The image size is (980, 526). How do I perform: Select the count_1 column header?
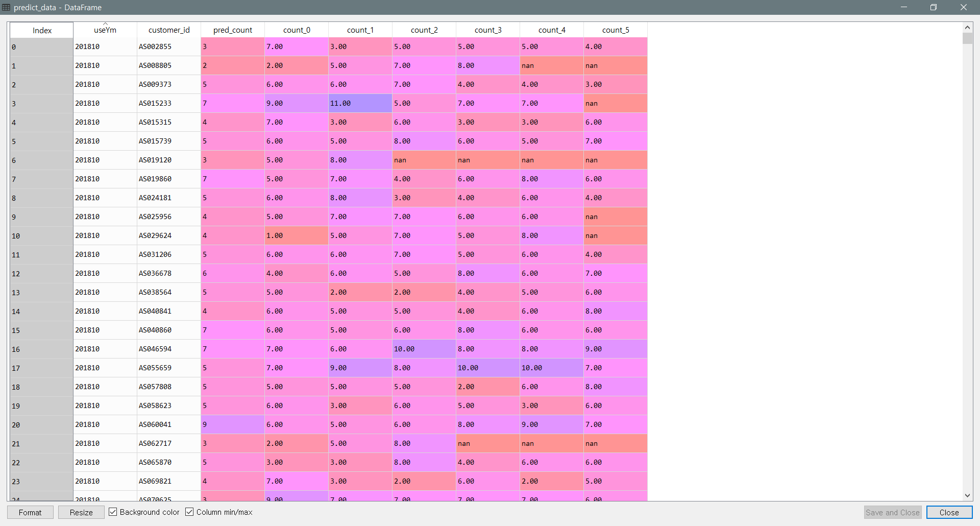click(360, 30)
